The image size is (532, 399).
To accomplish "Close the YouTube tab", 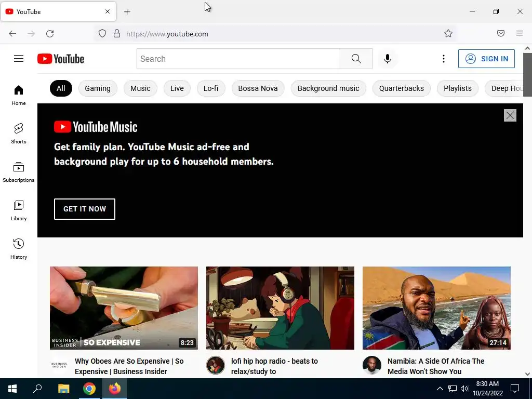I will 108,11.
